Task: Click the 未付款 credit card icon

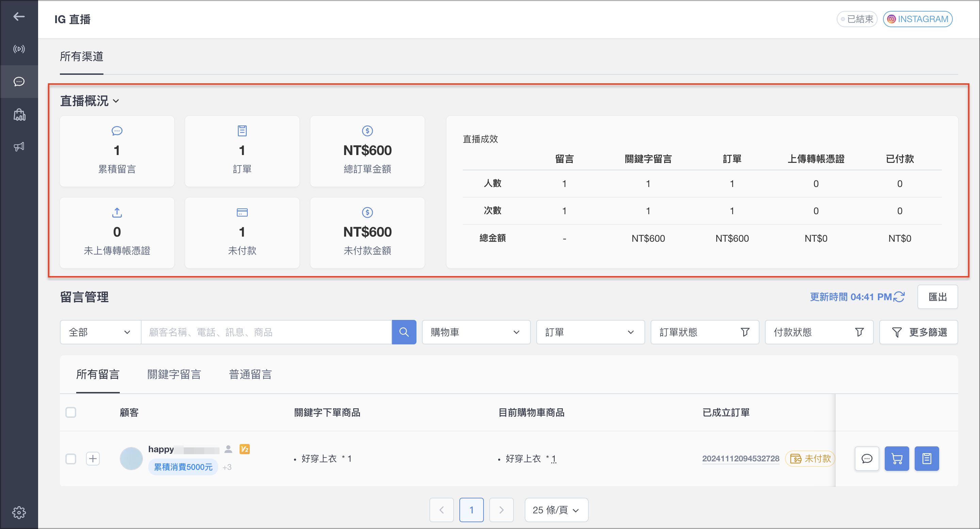Action: pyautogui.click(x=242, y=212)
